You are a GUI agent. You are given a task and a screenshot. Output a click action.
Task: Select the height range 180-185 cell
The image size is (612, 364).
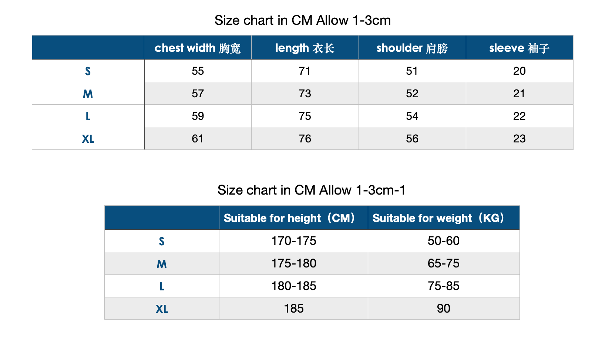294,286
